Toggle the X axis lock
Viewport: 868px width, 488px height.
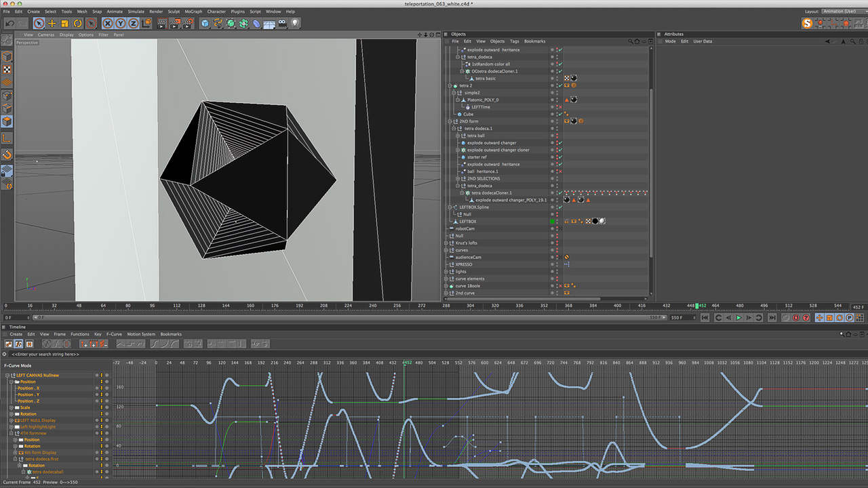pos(107,23)
